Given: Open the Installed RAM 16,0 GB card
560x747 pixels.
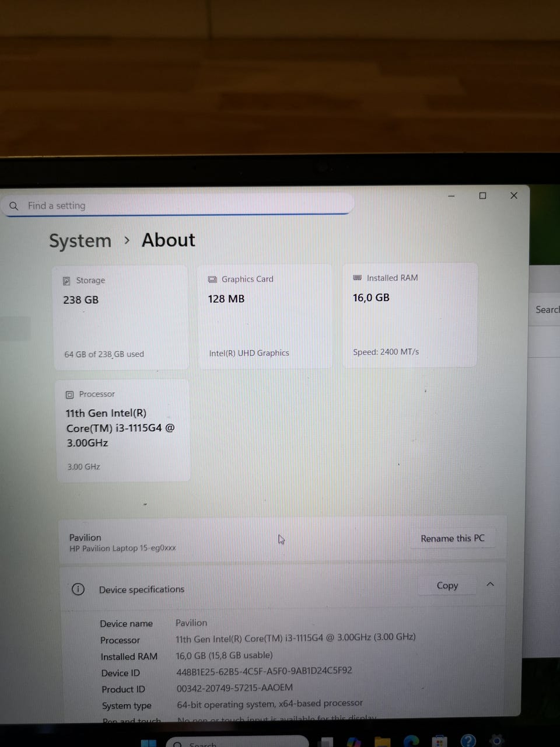Looking at the screenshot, I should pos(409,315).
